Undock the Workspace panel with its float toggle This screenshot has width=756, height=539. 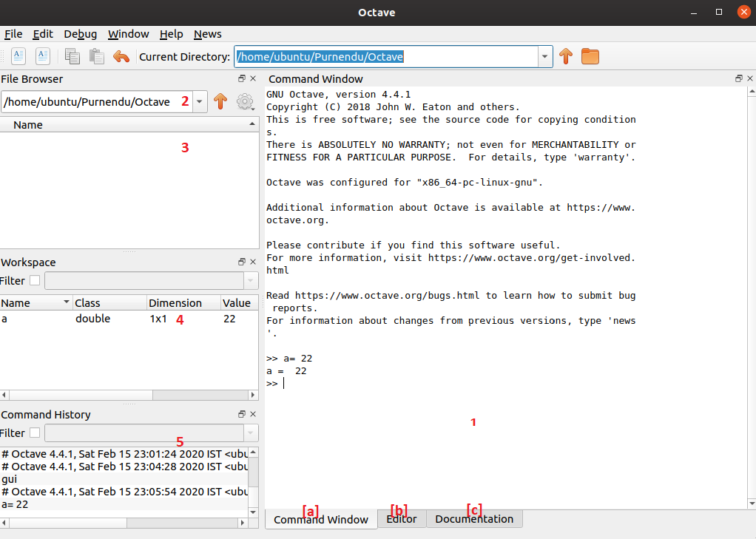pyautogui.click(x=240, y=261)
